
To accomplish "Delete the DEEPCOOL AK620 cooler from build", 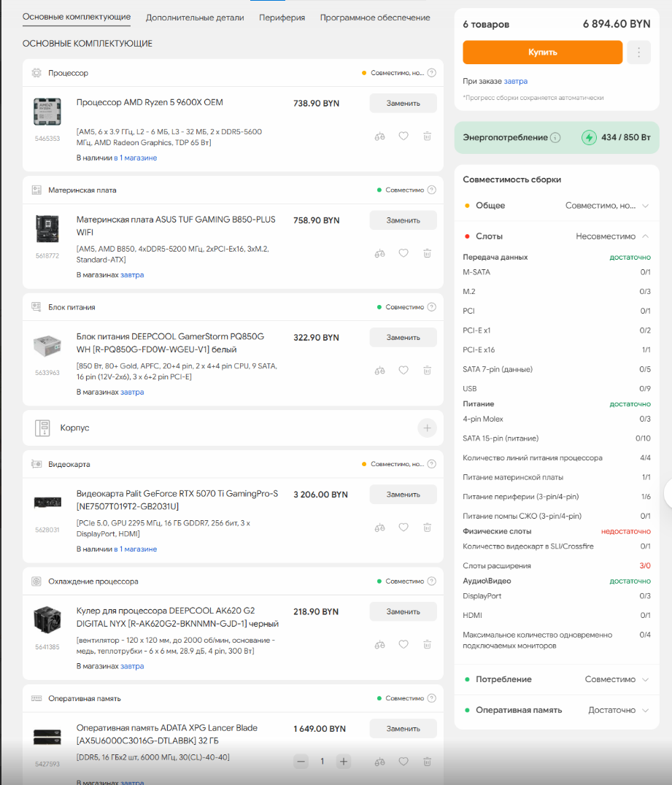I will pos(427,645).
